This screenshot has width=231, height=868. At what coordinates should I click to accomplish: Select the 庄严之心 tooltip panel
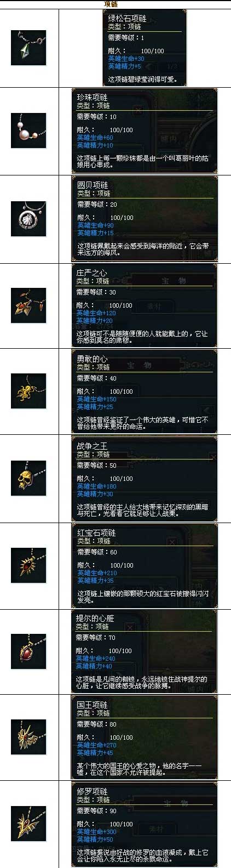click(x=145, y=305)
